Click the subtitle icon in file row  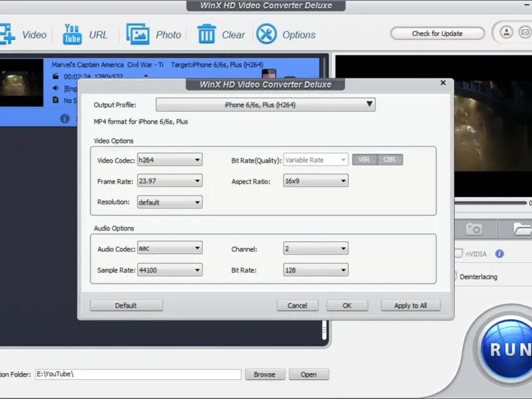56,100
